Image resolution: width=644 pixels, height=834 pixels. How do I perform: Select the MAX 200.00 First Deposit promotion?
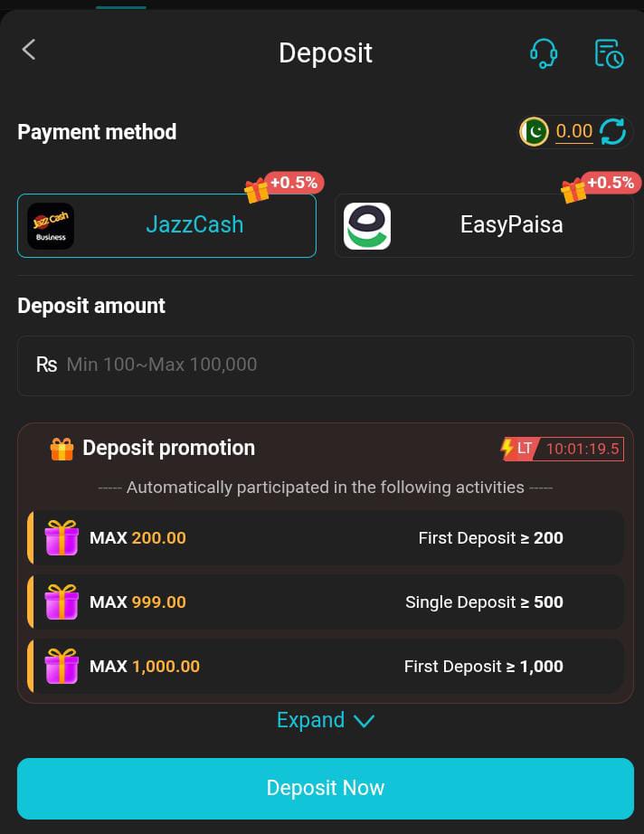pyautogui.click(x=326, y=537)
